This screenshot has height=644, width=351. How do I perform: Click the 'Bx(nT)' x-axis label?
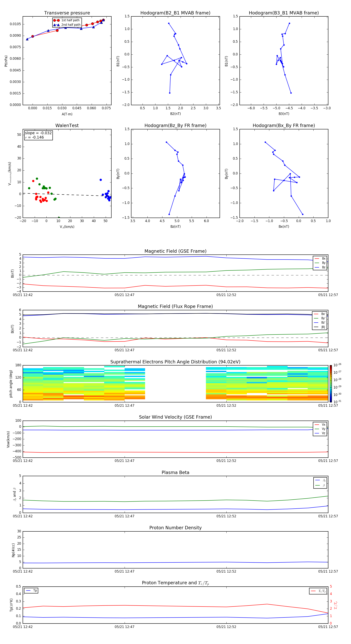pyautogui.click(x=284, y=227)
